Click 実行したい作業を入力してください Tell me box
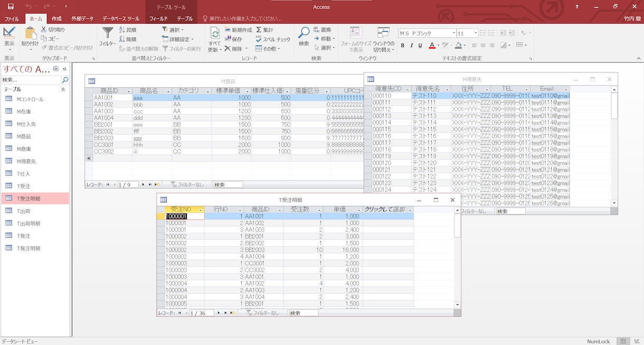Screen dimensions: 644x345 245,18
